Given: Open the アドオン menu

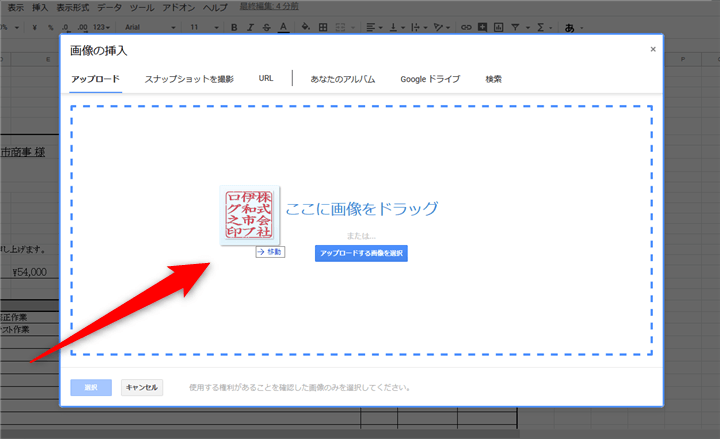Looking at the screenshot, I should [179, 7].
